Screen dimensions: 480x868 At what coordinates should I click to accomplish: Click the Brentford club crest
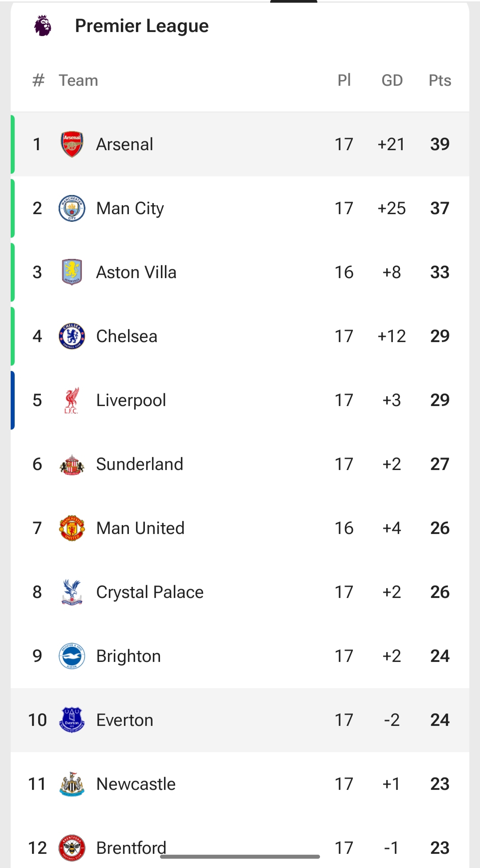tap(72, 848)
